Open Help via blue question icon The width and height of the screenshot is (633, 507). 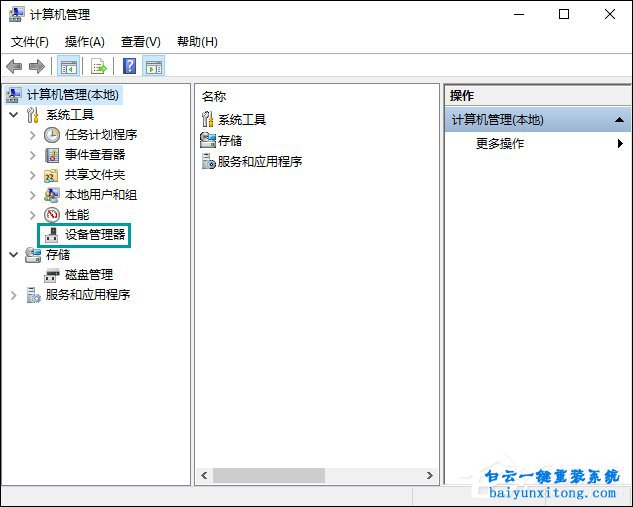pos(129,66)
